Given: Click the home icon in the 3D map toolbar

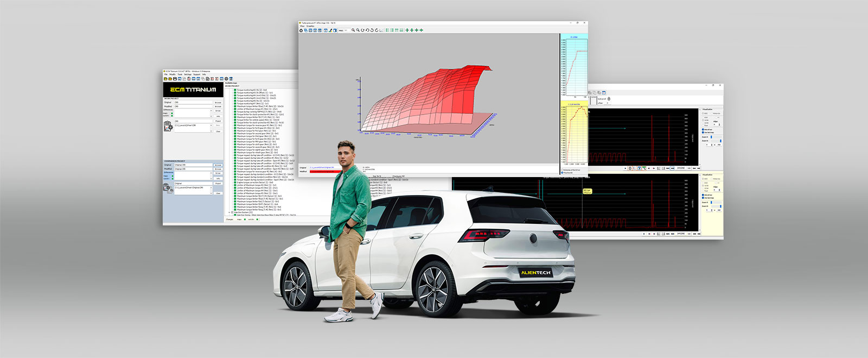Looking at the screenshot, I should [302, 30].
